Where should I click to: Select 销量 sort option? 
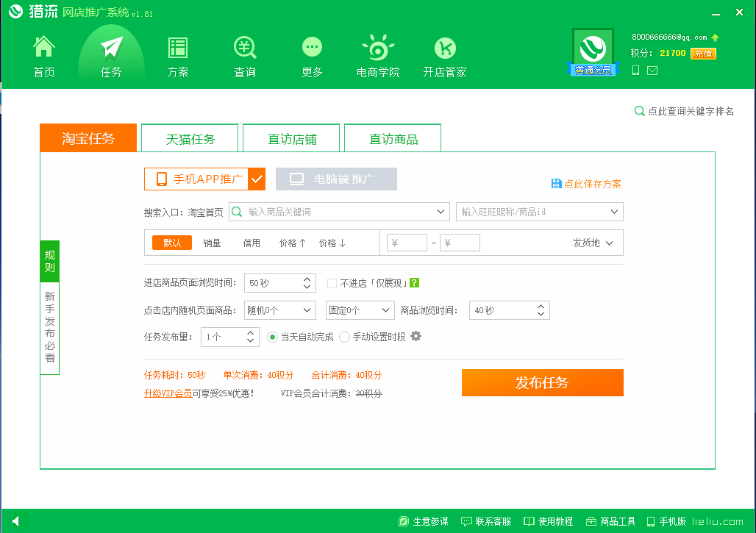(x=212, y=243)
